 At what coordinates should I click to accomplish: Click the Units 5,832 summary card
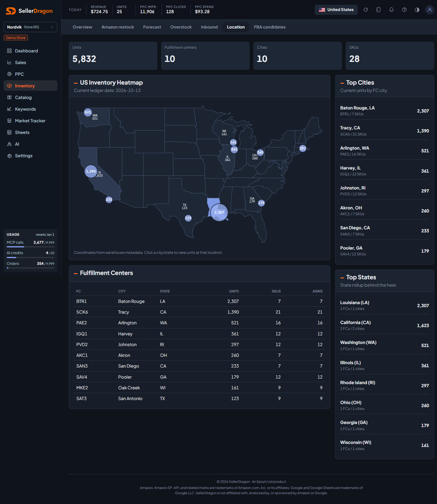point(113,56)
